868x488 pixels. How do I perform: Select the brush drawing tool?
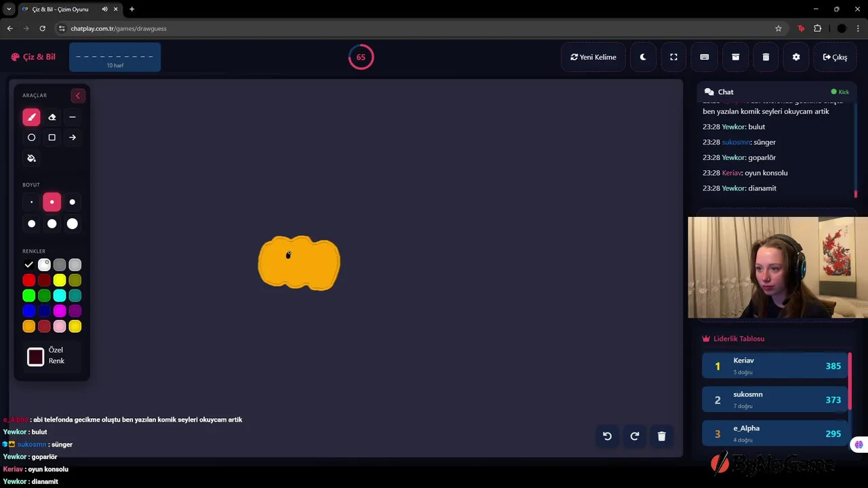(31, 117)
